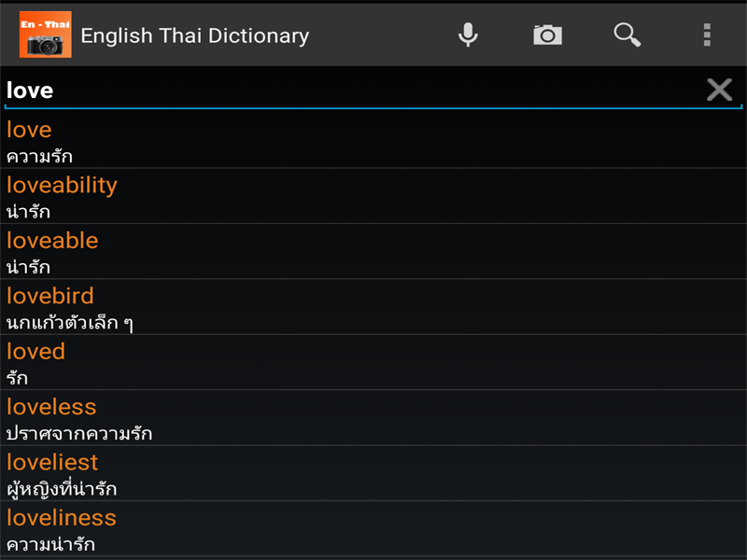Tap Thai translation 'ความรัก' under love
The image size is (747, 560).
click(x=39, y=156)
